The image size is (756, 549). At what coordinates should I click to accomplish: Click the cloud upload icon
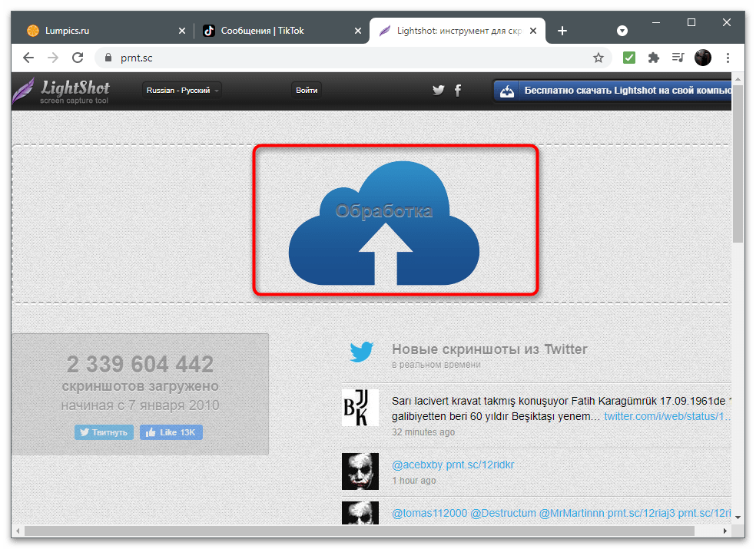[384, 223]
